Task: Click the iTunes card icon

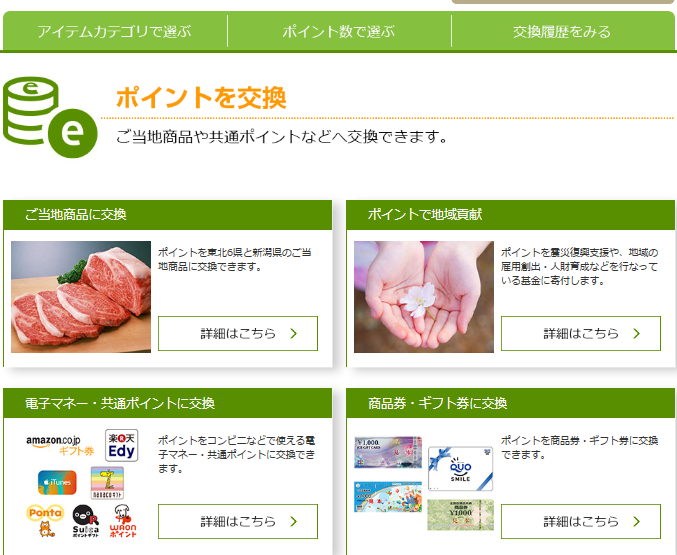Action: (x=57, y=482)
